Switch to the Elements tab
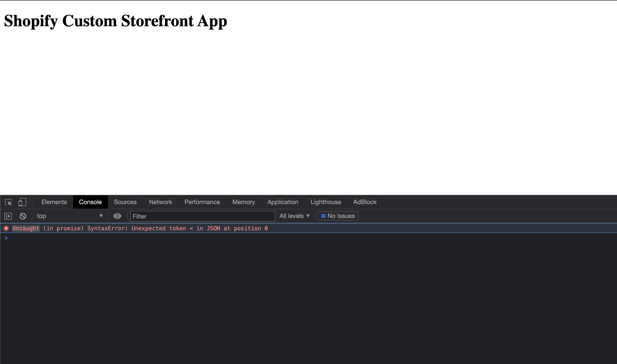The width and height of the screenshot is (617, 364). 54,202
